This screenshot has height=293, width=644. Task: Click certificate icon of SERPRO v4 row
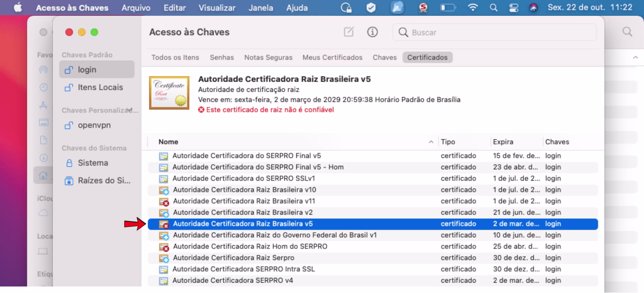[163, 281]
